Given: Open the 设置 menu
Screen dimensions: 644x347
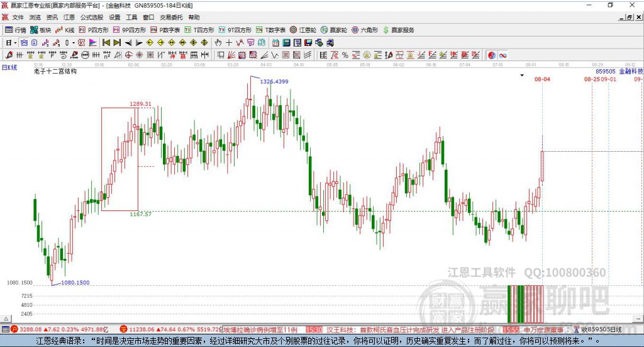Looking at the screenshot, I should pyautogui.click(x=114, y=17).
